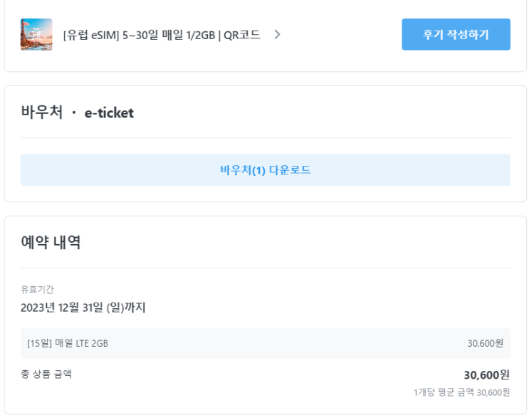Download the voucher via 바우처(1) 다운로드
This screenshot has height=420, width=529.
(x=265, y=170)
